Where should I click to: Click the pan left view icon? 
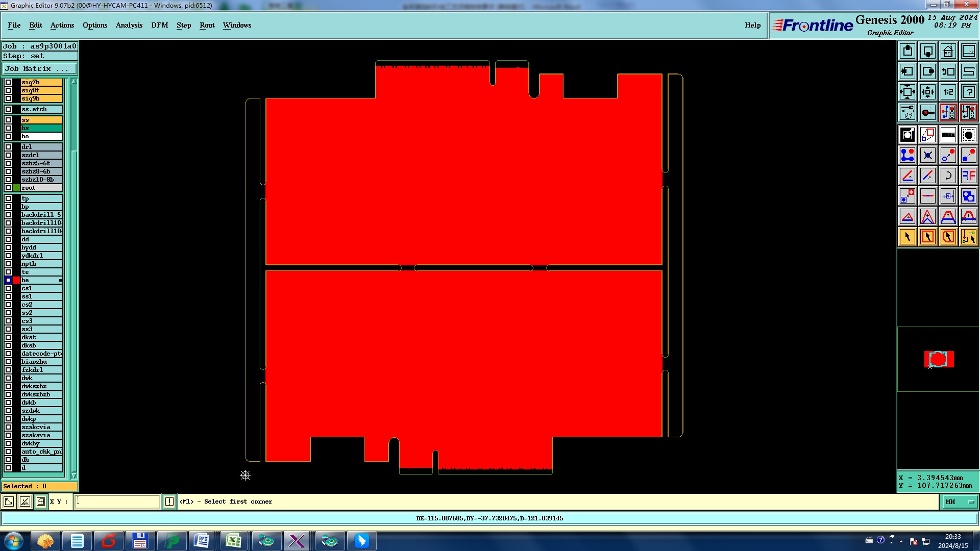pyautogui.click(x=908, y=71)
